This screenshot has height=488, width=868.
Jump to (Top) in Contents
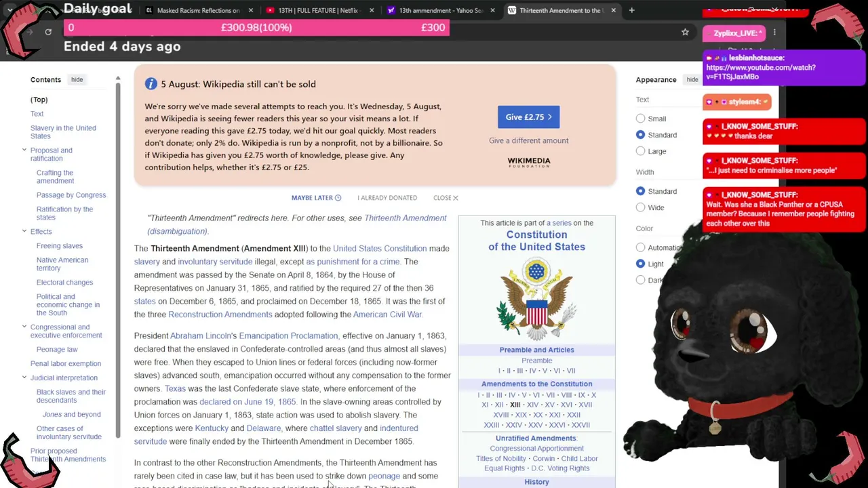click(39, 100)
